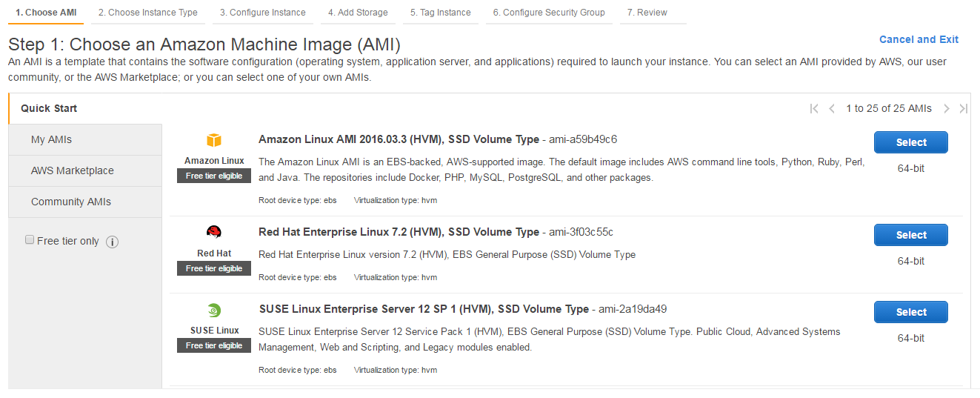This screenshot has height=398, width=980.
Task: Click the Cancel and Exit link
Action: click(x=919, y=39)
